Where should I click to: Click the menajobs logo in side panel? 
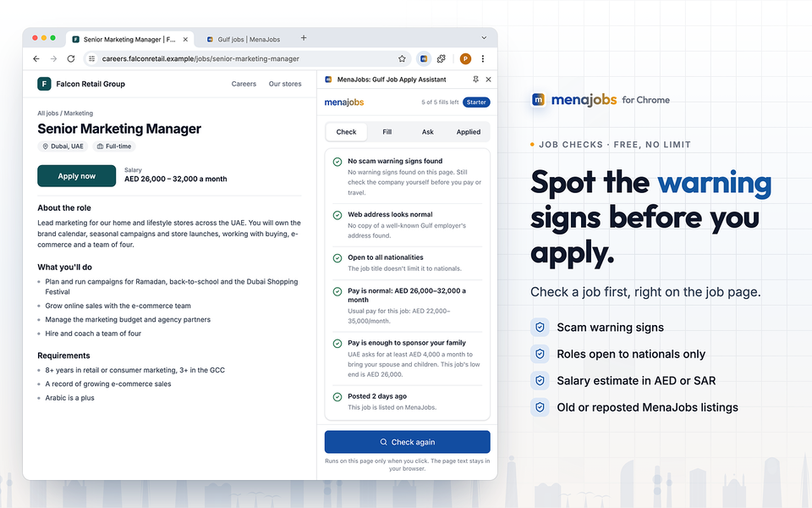[x=344, y=102]
